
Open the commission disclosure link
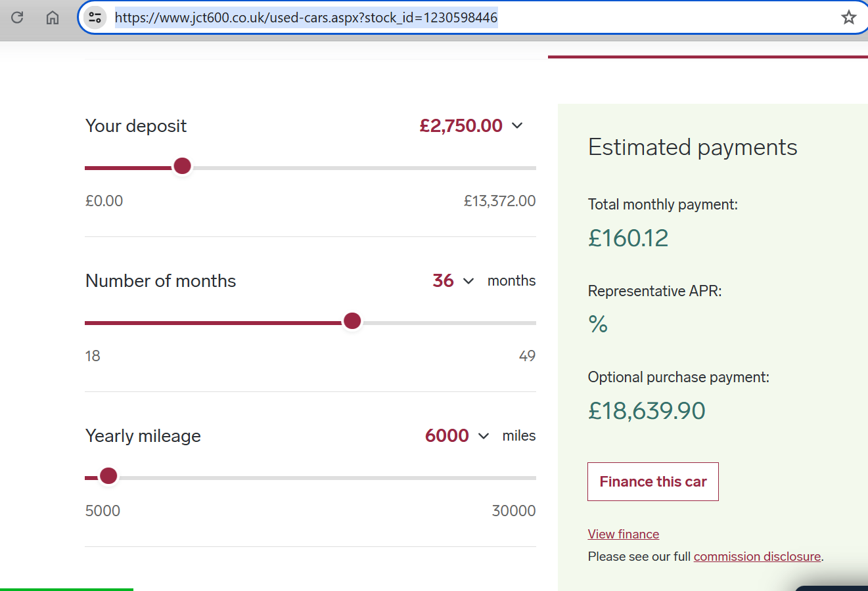(757, 556)
